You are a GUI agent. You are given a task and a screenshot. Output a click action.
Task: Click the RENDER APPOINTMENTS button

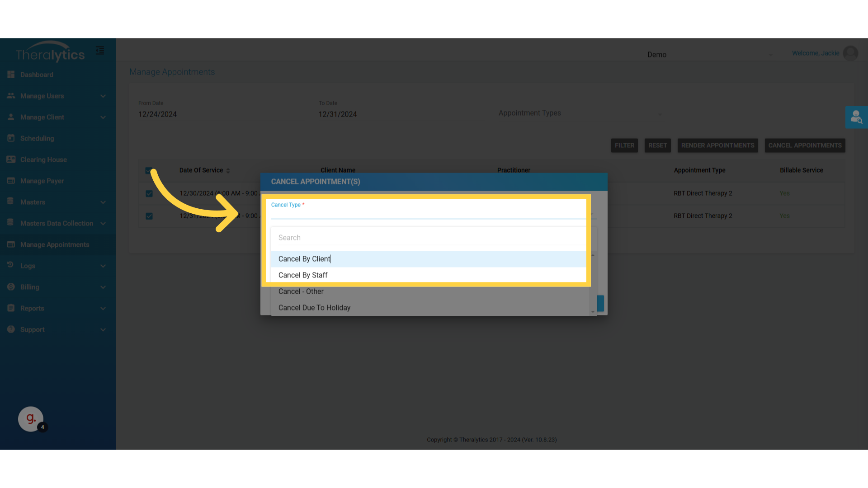click(717, 145)
